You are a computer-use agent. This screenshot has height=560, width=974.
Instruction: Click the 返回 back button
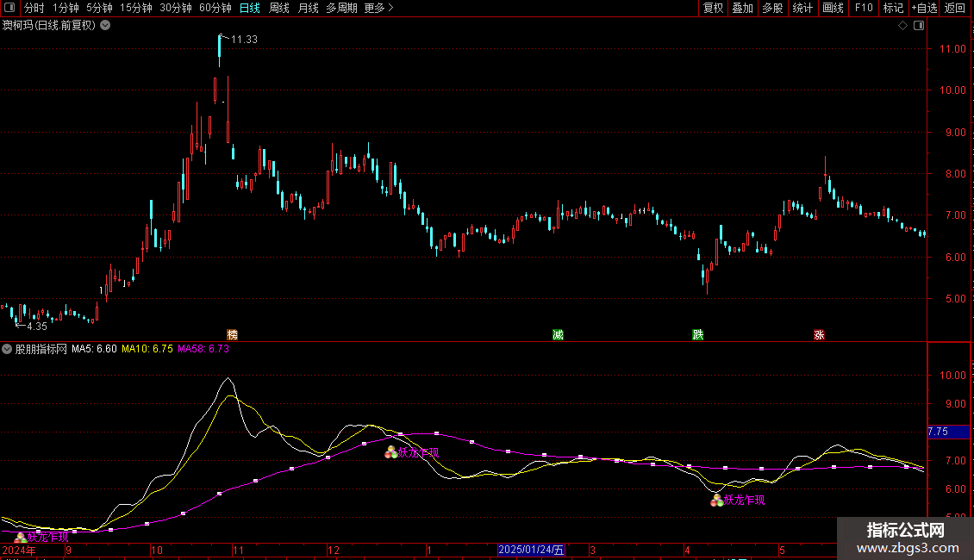coord(955,8)
